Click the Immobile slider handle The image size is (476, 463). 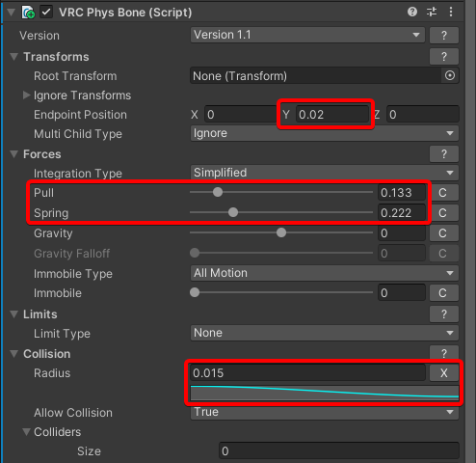point(195,292)
